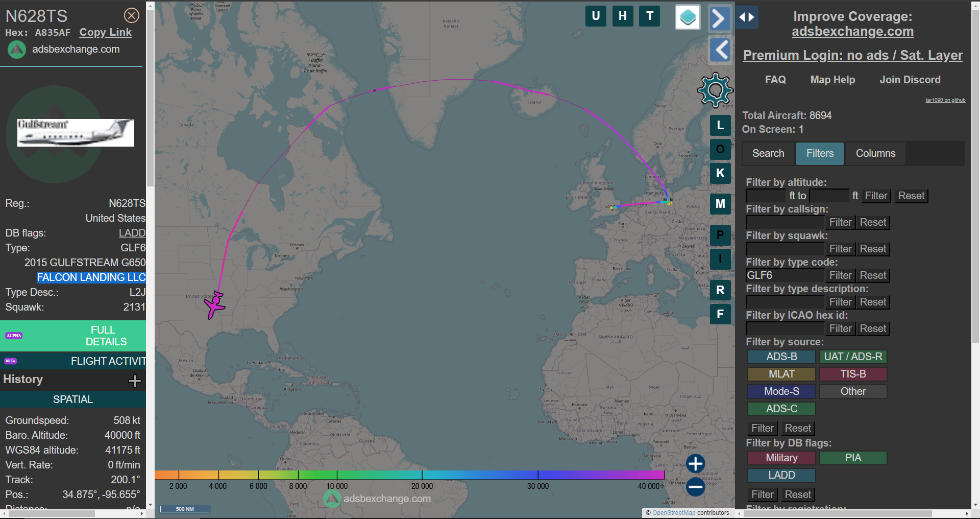Zoom in with the plus button
980x519 pixels.
pos(695,464)
